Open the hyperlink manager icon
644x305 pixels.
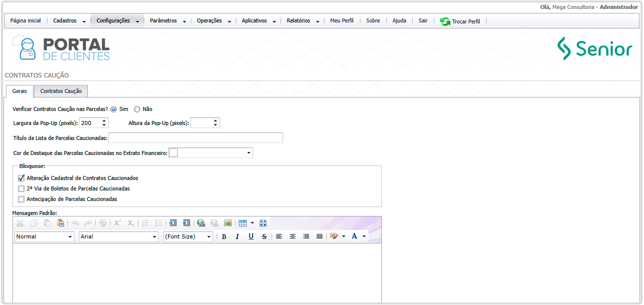[201, 223]
